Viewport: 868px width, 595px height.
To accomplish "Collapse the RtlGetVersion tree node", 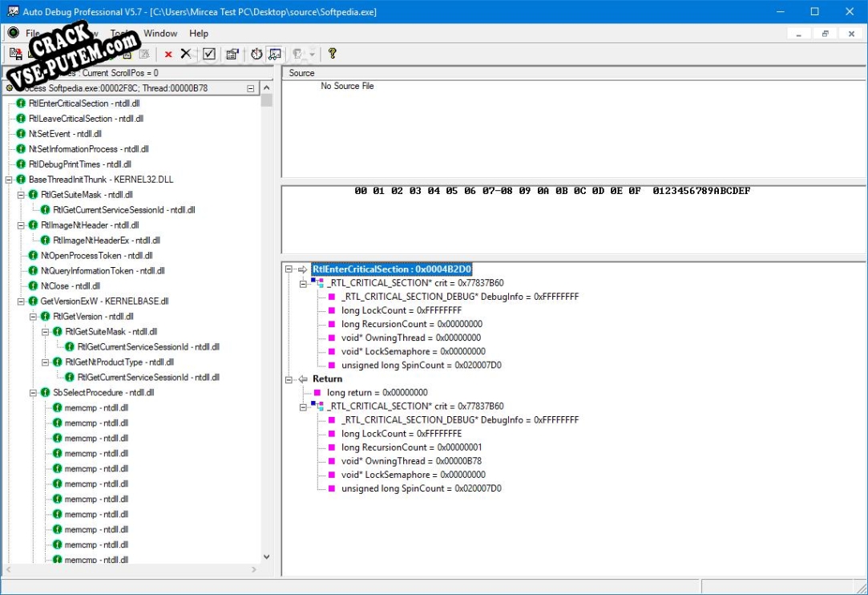I will 33,317.
